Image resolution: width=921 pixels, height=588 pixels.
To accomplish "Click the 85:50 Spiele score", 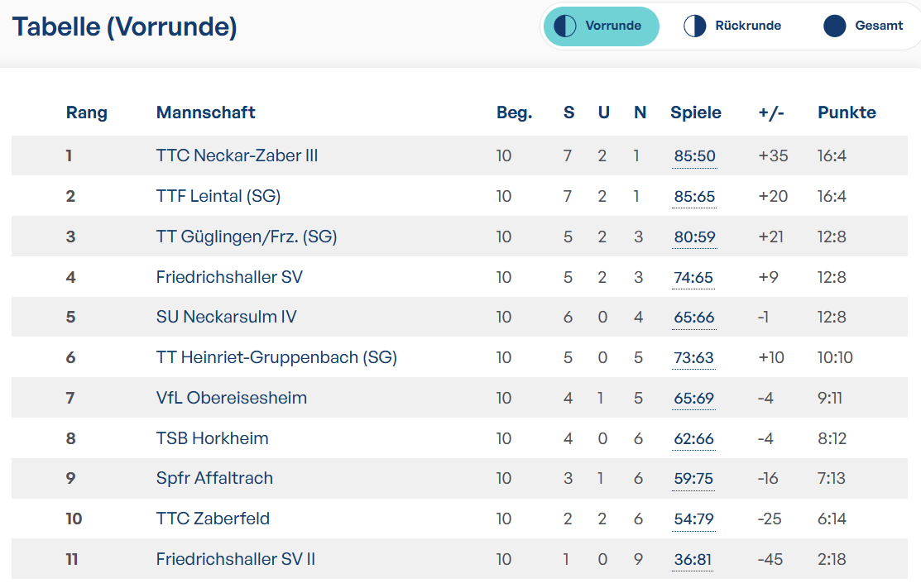I will click(x=694, y=156).
